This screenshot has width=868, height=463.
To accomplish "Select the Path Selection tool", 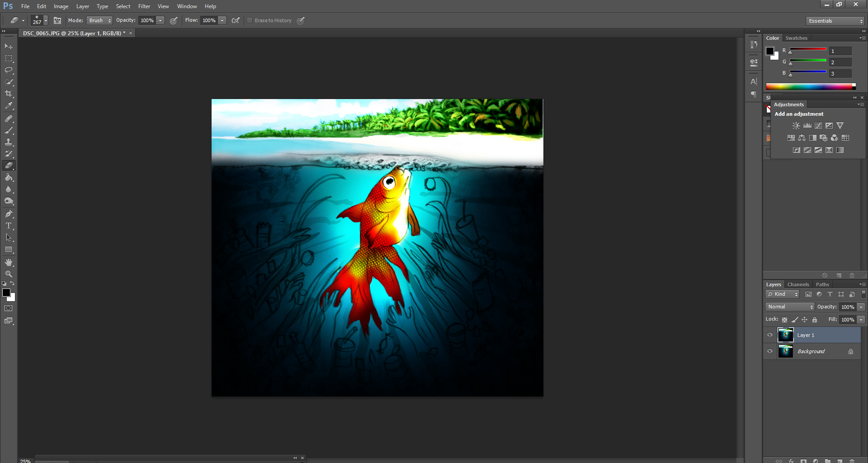I will pyautogui.click(x=9, y=237).
